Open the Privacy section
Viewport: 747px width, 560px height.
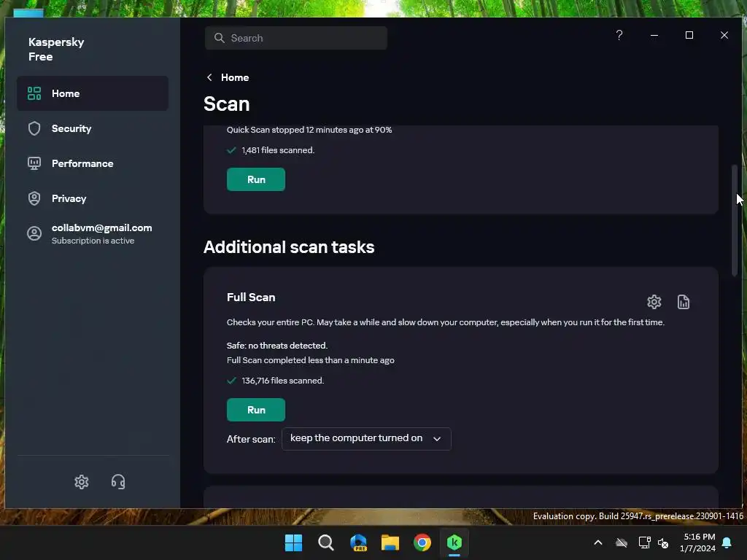[x=93, y=198]
